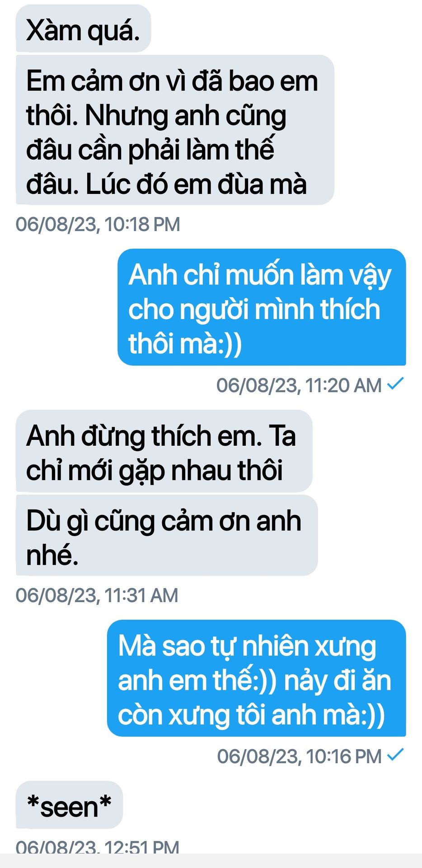Click the 06/08/23, 10:18 PM timestamp
The height and width of the screenshot is (868, 422).
click(x=98, y=224)
